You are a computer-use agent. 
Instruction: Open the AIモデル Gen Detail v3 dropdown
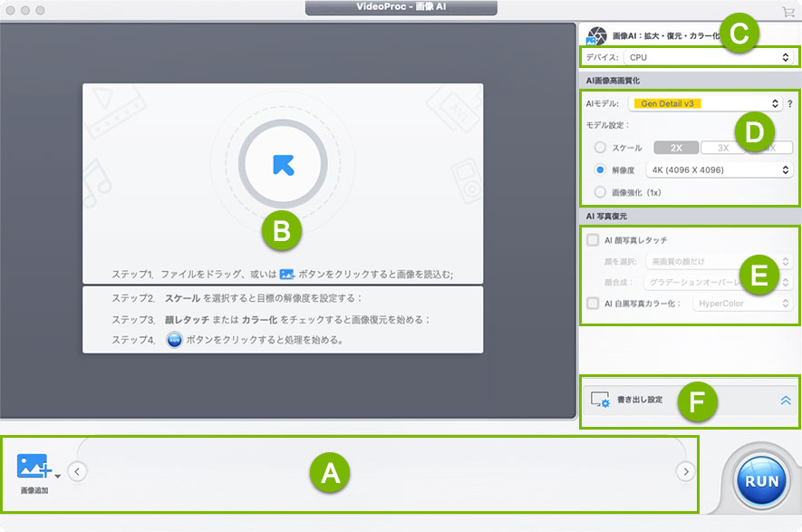[x=705, y=103]
